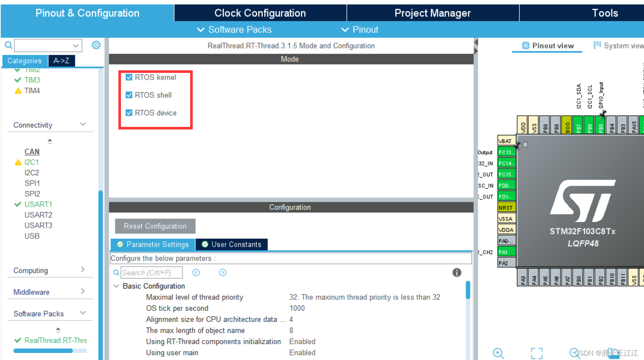The width and height of the screenshot is (644, 360).
Task: Collapse the Software Packs category
Action: tap(83, 313)
